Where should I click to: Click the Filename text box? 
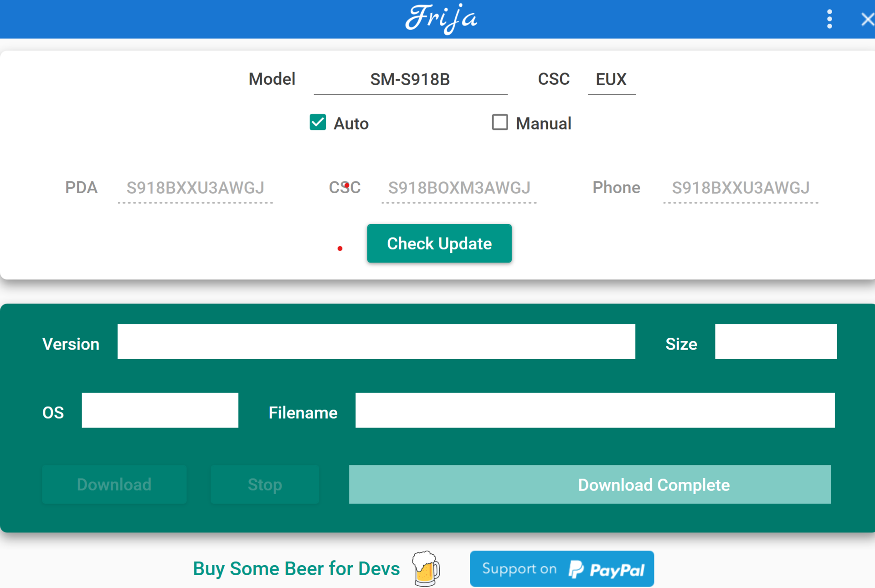tap(595, 410)
